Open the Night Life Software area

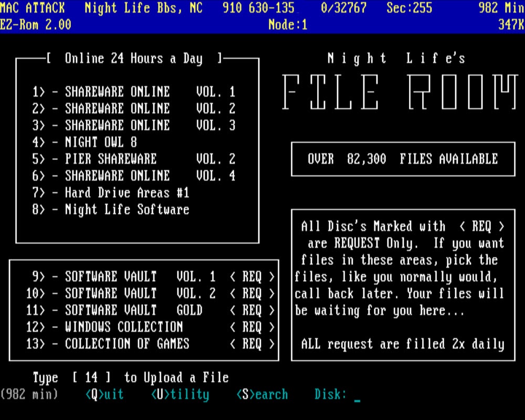[127, 209]
